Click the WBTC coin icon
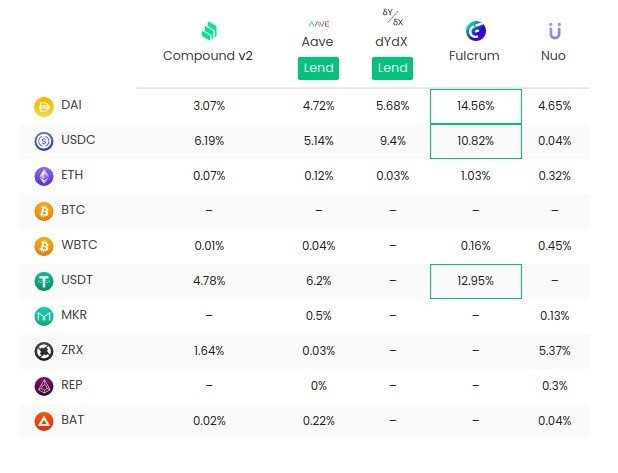 pyautogui.click(x=44, y=246)
